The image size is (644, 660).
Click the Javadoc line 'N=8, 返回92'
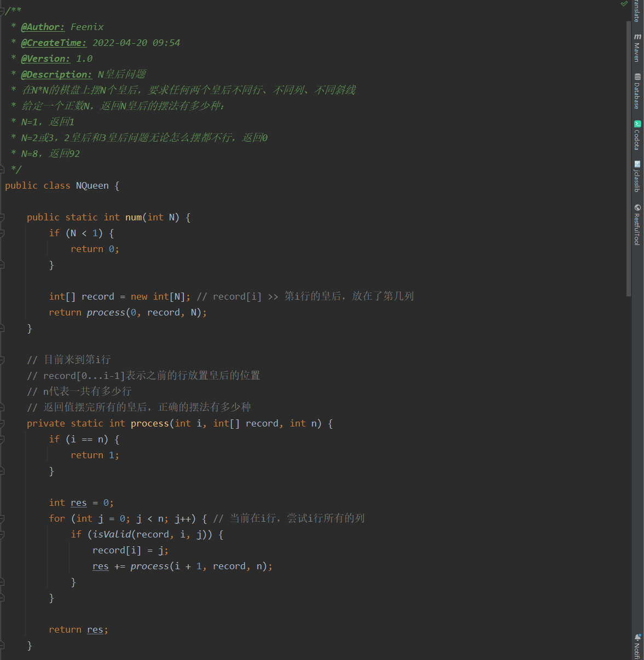click(x=50, y=154)
